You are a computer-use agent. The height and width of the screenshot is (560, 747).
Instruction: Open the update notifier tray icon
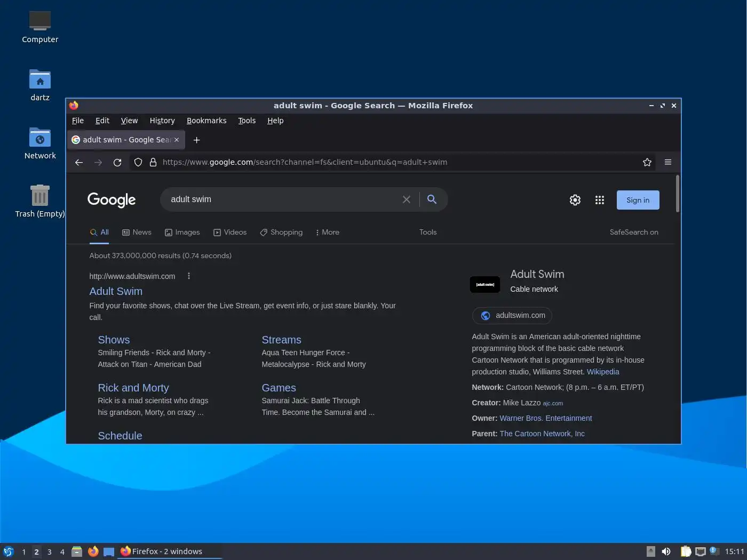click(714, 551)
